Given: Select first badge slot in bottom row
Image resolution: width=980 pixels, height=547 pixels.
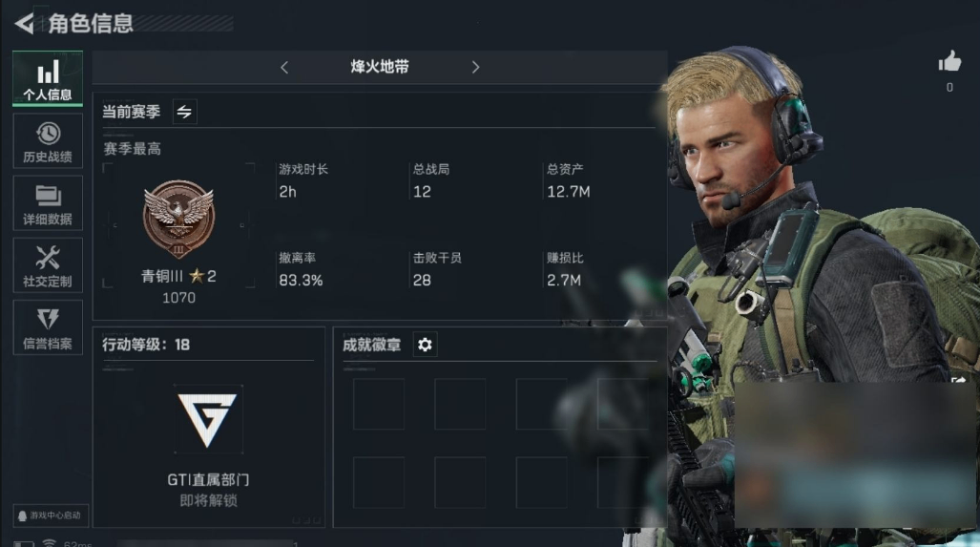Looking at the screenshot, I should click(x=379, y=482).
